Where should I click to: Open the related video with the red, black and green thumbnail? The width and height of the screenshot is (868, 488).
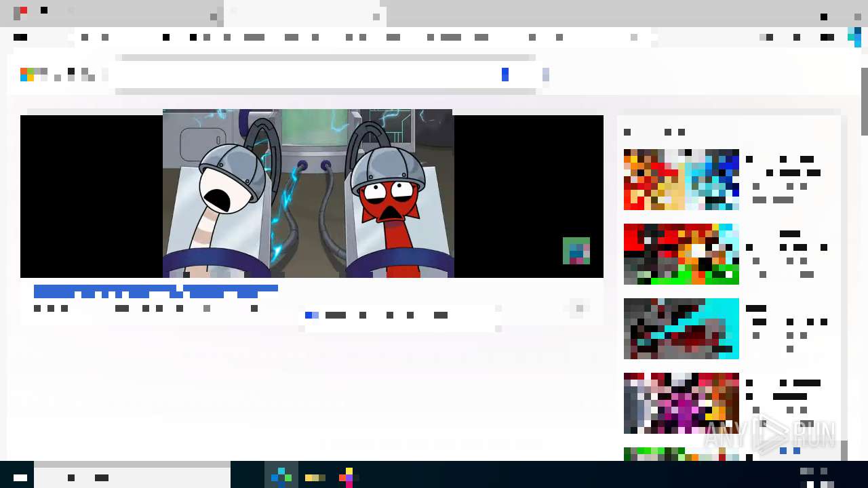coord(682,254)
